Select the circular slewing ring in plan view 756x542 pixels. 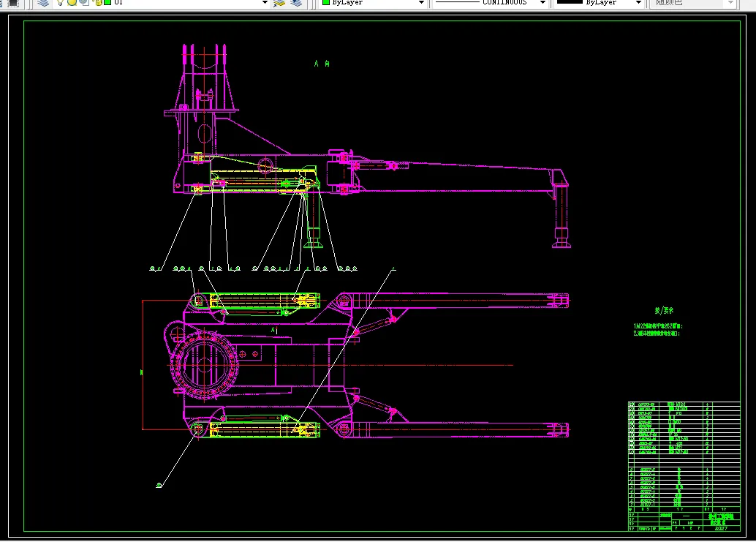coord(205,364)
